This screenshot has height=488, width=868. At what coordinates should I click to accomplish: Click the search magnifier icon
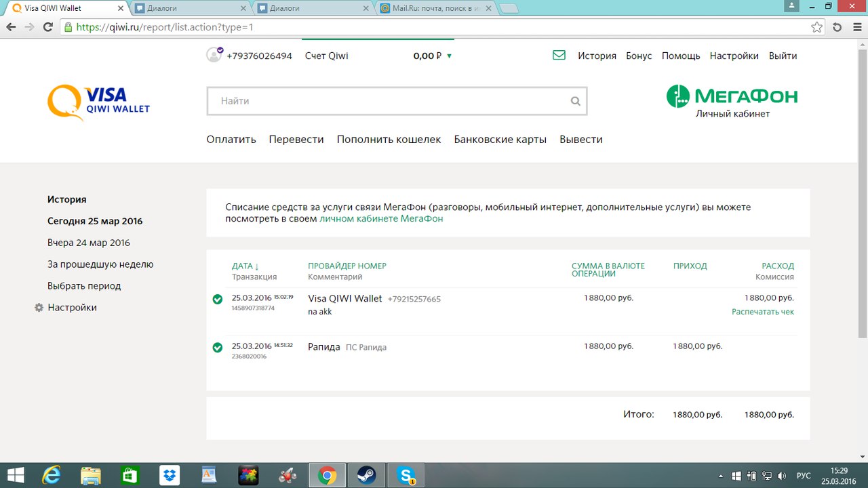(x=576, y=102)
